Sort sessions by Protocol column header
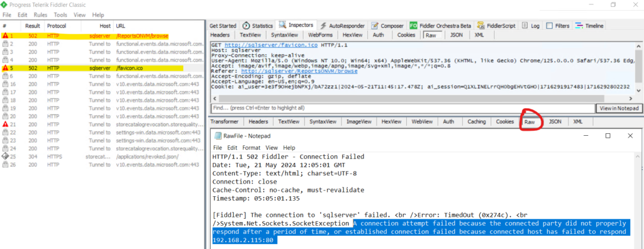Screen dimensions: 644x249 (57, 26)
